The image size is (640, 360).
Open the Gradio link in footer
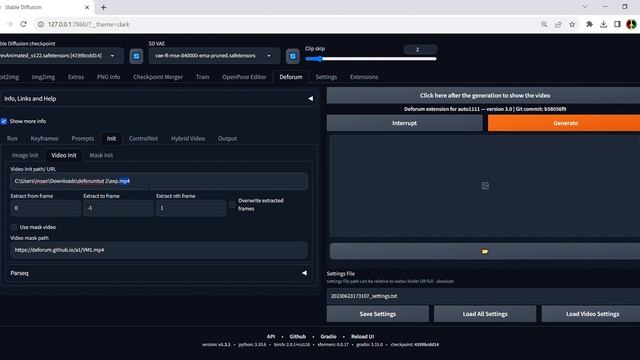[x=329, y=336]
